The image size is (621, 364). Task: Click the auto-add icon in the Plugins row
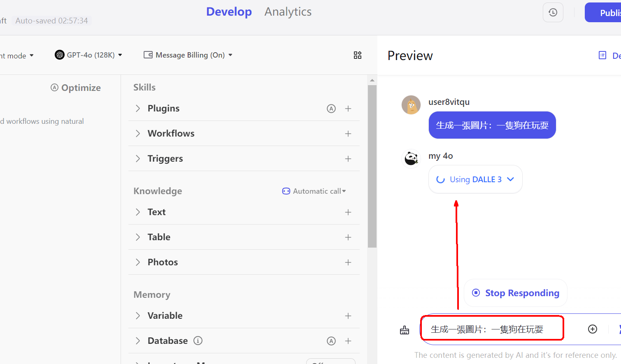point(331,109)
